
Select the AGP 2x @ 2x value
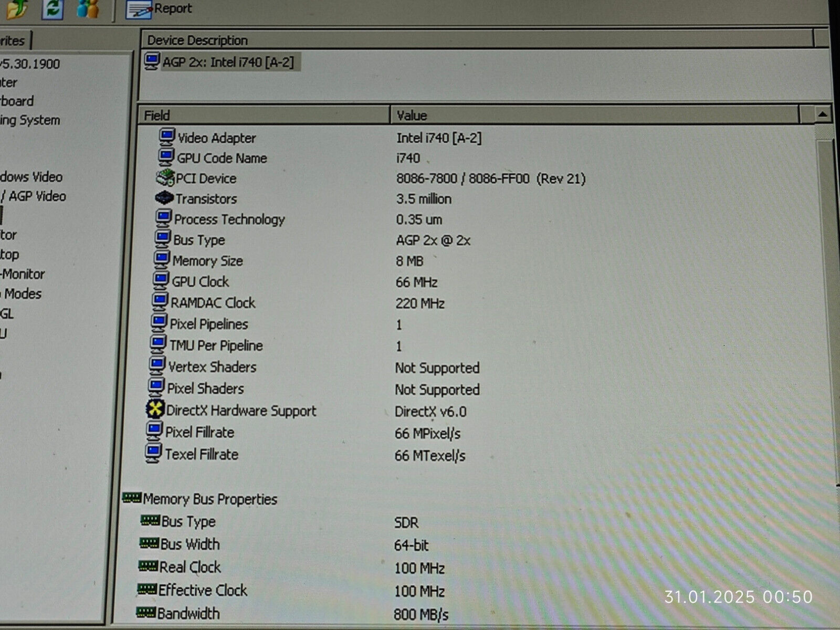[433, 240]
